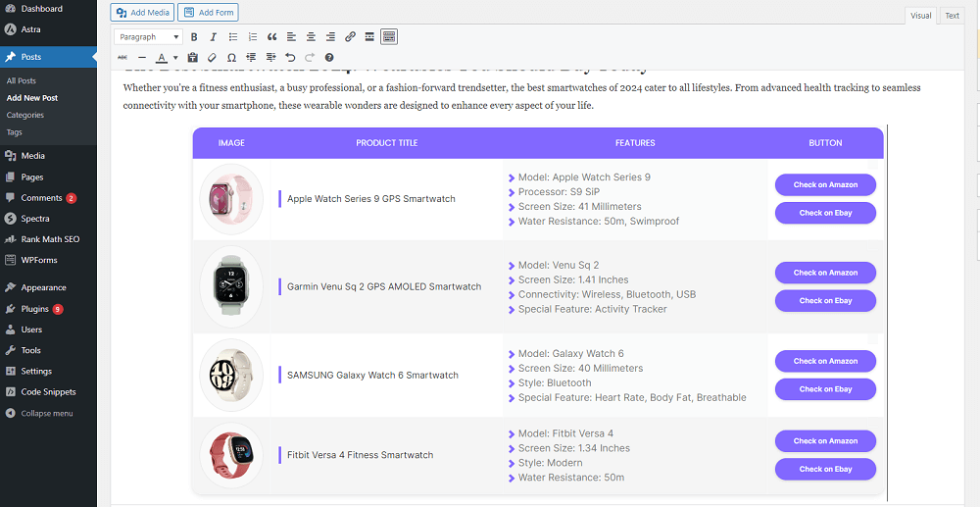The width and height of the screenshot is (980, 507).
Task: Select the Fitbit Versa 4 product image
Action: coord(231,455)
